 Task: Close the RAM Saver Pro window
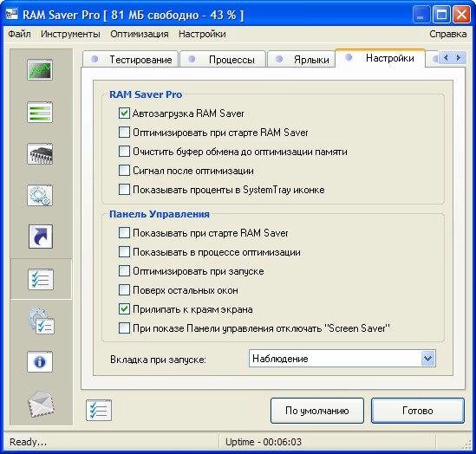coord(461,14)
